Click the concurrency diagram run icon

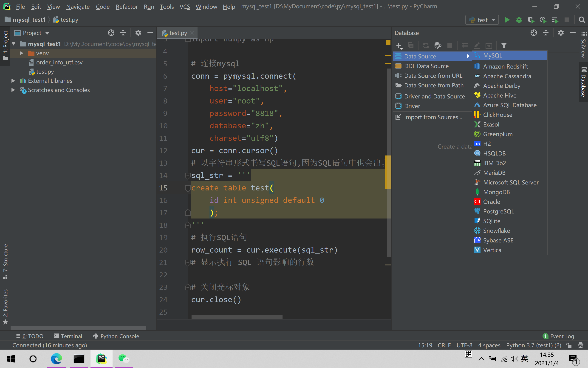[555, 20]
